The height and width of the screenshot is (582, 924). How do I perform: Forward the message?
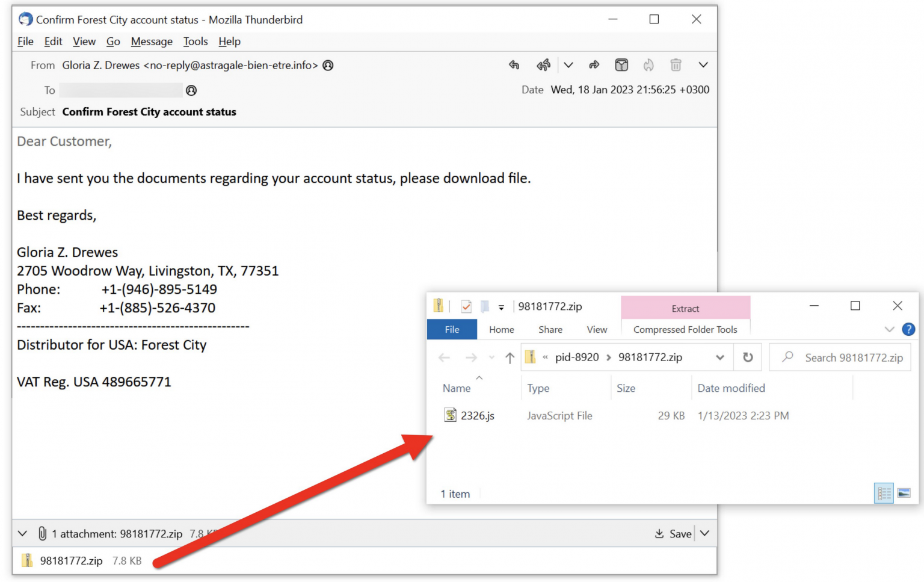[x=594, y=65]
